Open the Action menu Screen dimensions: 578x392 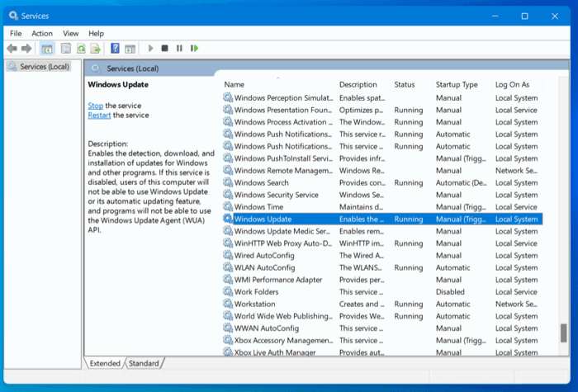[x=42, y=34]
